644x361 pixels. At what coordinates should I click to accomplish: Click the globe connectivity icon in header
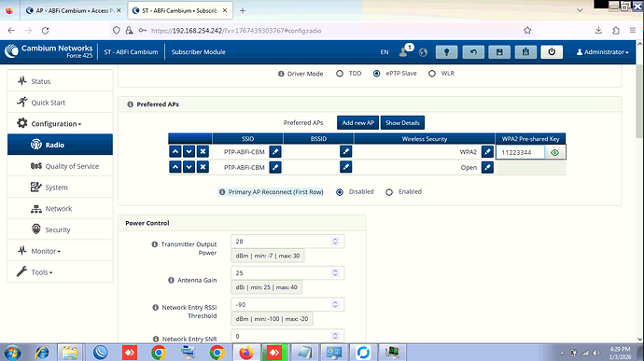click(x=423, y=52)
